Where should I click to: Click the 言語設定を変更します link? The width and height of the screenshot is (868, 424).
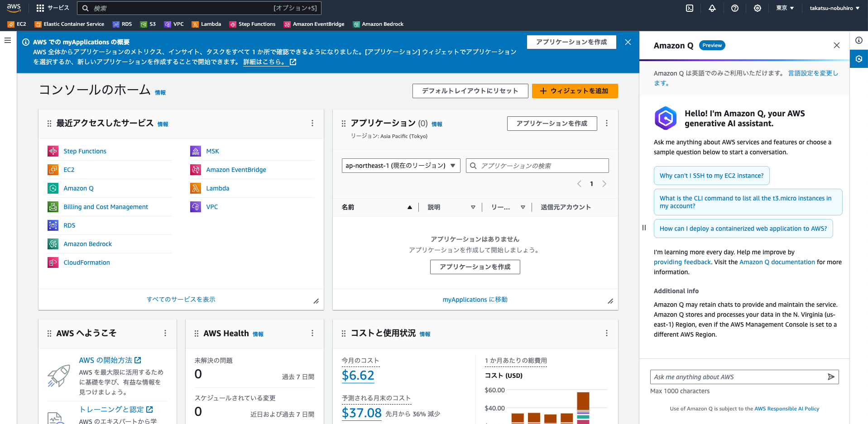tap(746, 78)
